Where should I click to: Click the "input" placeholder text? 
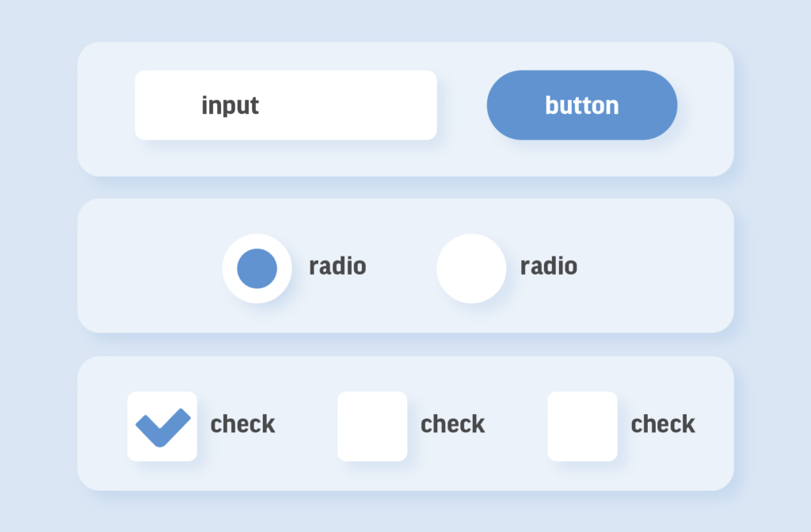pyautogui.click(x=230, y=105)
